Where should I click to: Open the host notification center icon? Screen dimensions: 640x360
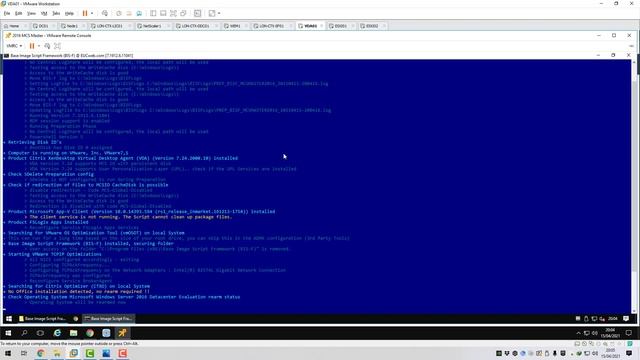(x=629, y=353)
